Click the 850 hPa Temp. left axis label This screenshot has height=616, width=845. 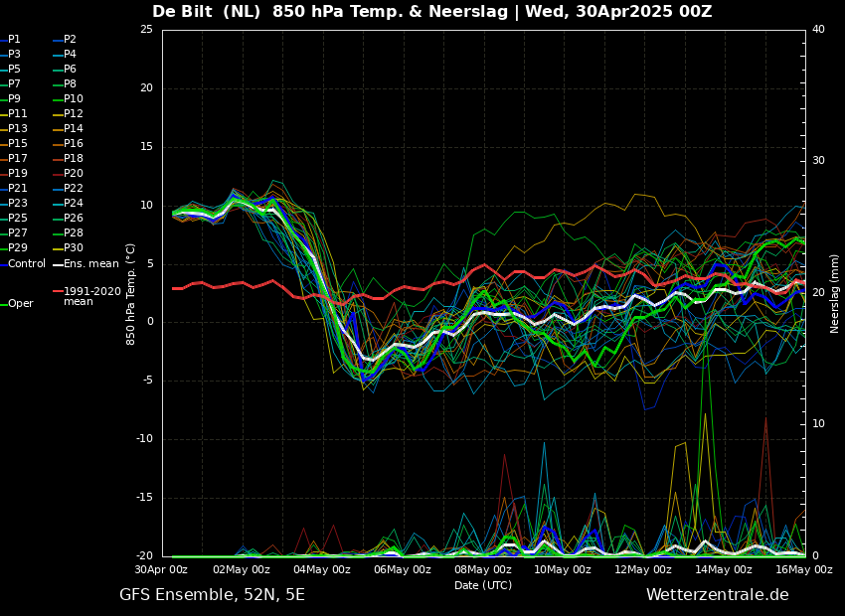pos(131,293)
